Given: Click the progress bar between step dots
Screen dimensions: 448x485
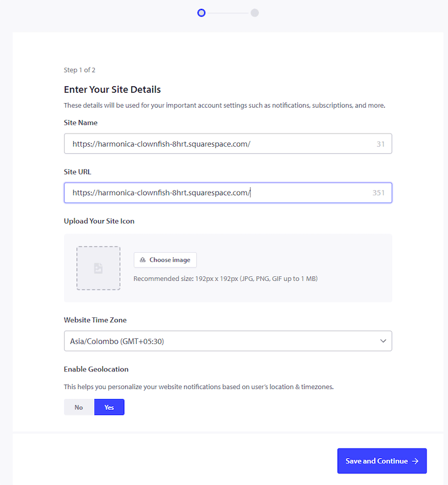Looking at the screenshot, I should pyautogui.click(x=227, y=12).
